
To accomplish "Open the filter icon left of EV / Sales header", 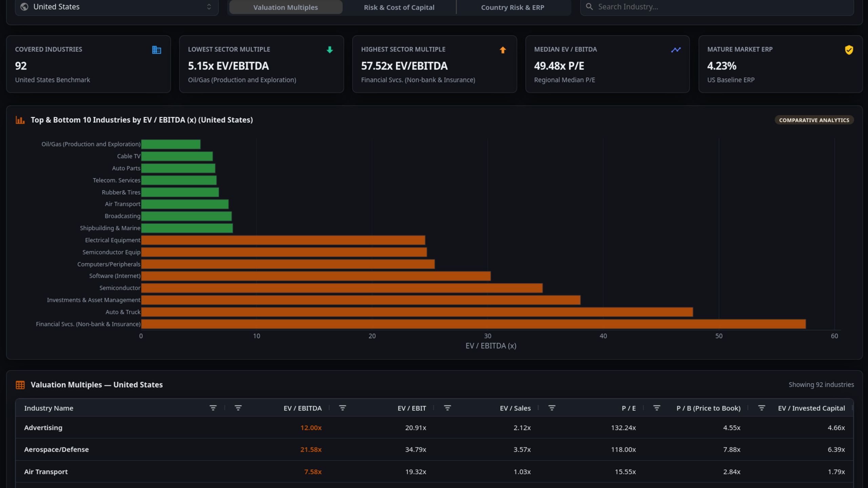I will [448, 408].
